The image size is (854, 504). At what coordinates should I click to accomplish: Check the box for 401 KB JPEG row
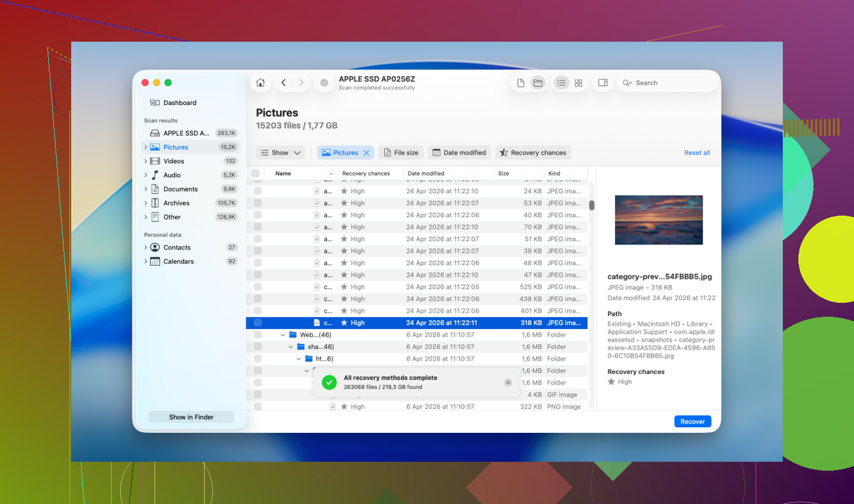[x=258, y=311]
